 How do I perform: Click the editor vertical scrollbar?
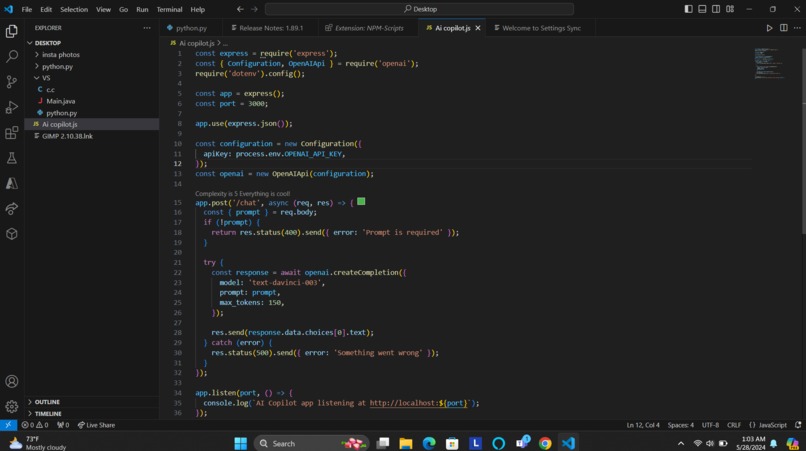tap(802, 141)
